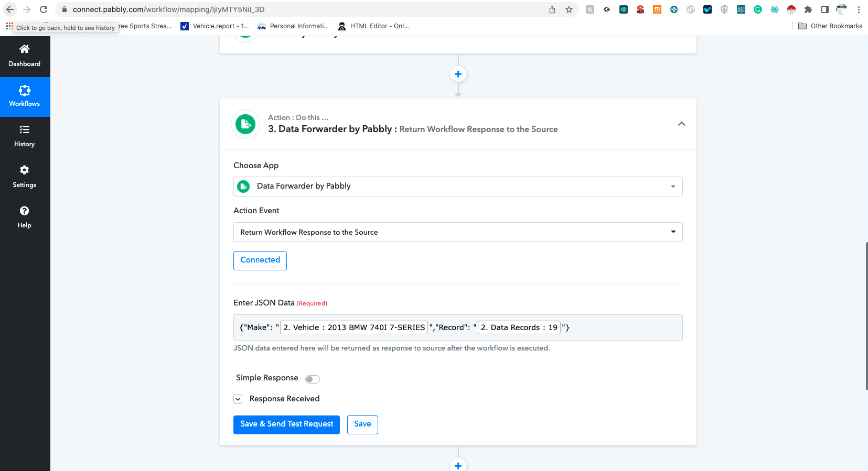Click the browser forward arrow
The image size is (868, 471).
27,9
